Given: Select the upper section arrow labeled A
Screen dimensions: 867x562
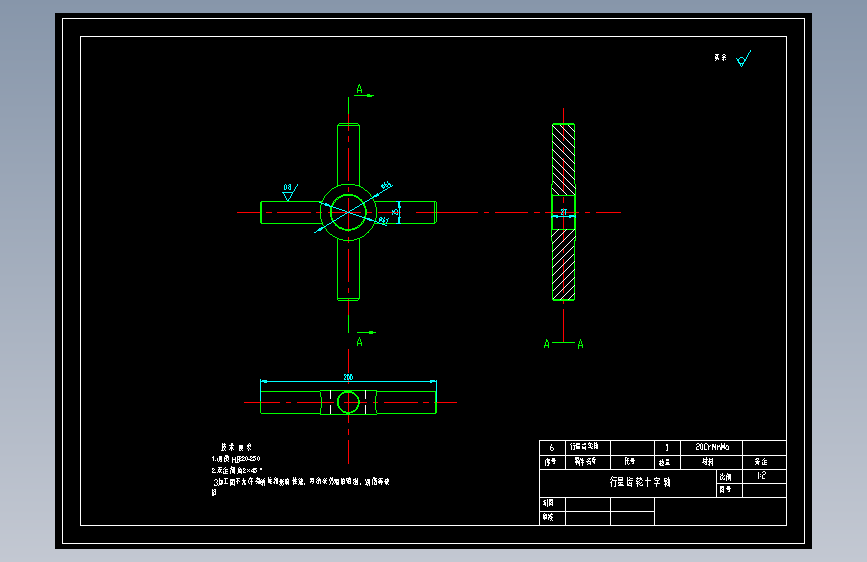Looking at the screenshot, I should click(364, 91).
